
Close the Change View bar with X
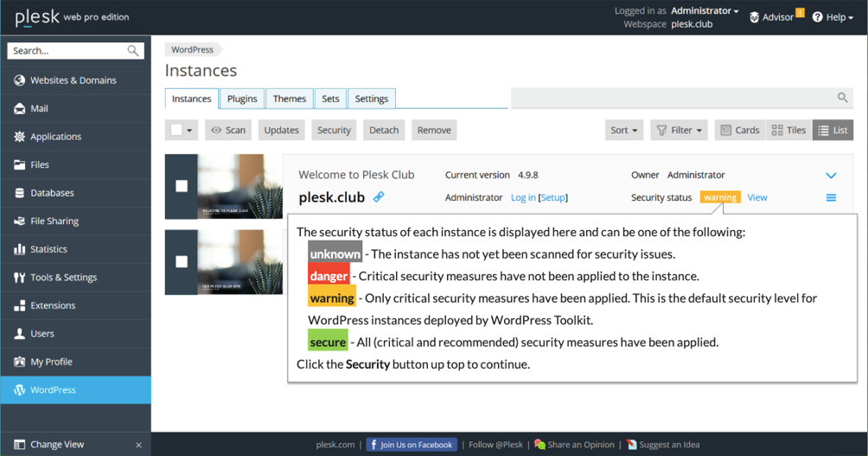138,445
